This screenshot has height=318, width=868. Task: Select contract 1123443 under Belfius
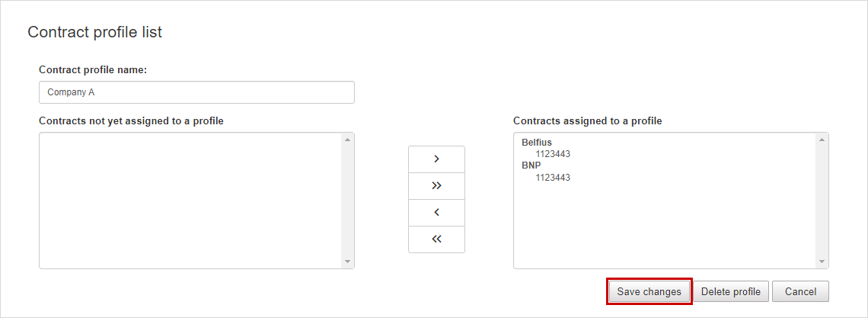(553, 154)
